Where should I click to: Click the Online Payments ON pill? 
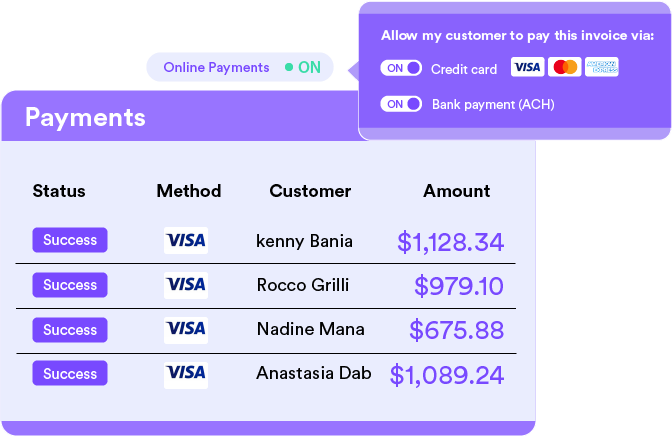pos(240,67)
